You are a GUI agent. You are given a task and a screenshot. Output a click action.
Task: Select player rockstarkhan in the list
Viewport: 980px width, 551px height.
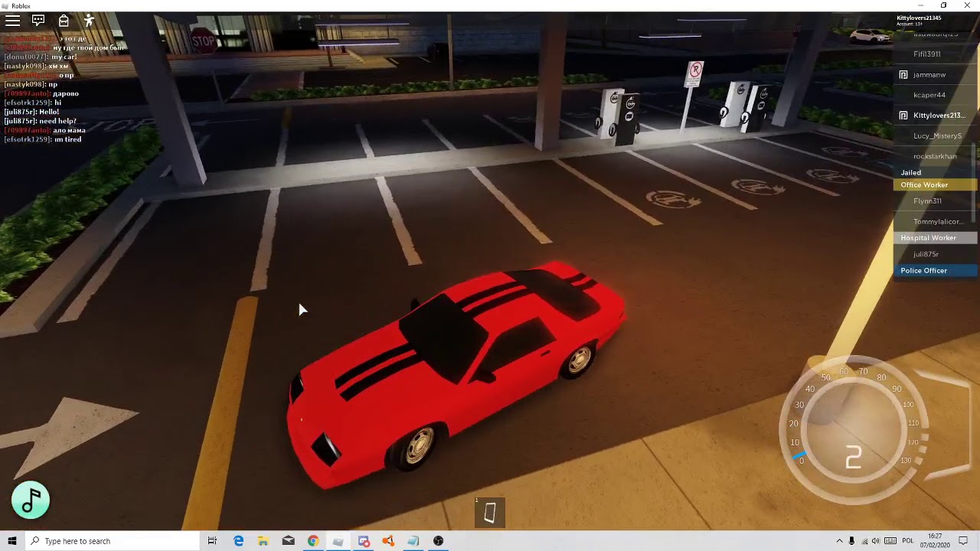click(935, 156)
